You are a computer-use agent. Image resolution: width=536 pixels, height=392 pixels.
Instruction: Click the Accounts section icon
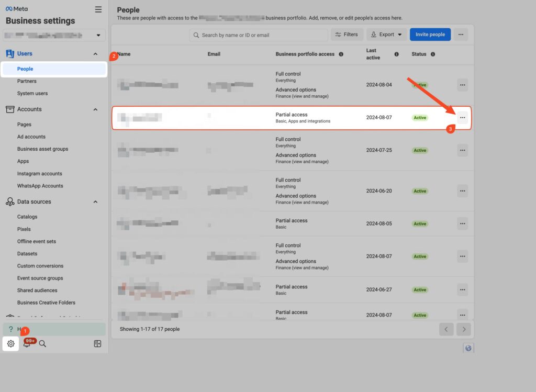(10, 109)
